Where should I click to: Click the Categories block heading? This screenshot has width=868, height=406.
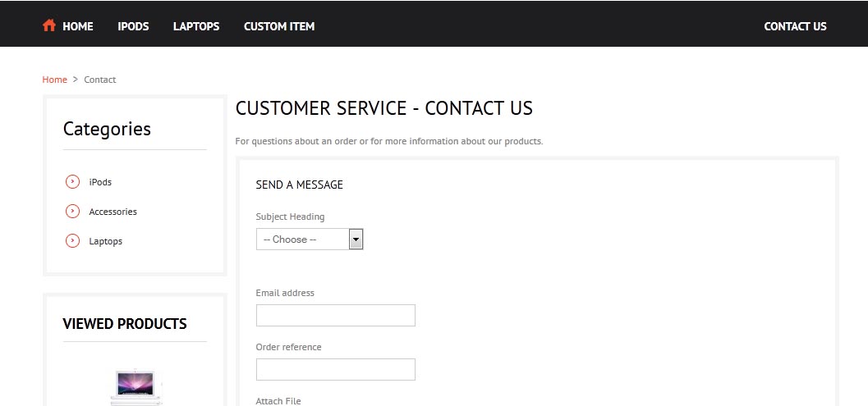pos(107,129)
